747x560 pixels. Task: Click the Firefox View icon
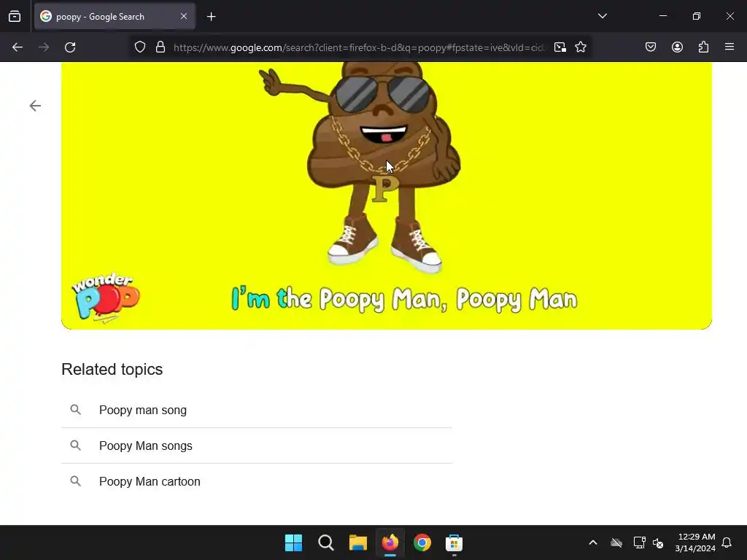click(x=15, y=17)
